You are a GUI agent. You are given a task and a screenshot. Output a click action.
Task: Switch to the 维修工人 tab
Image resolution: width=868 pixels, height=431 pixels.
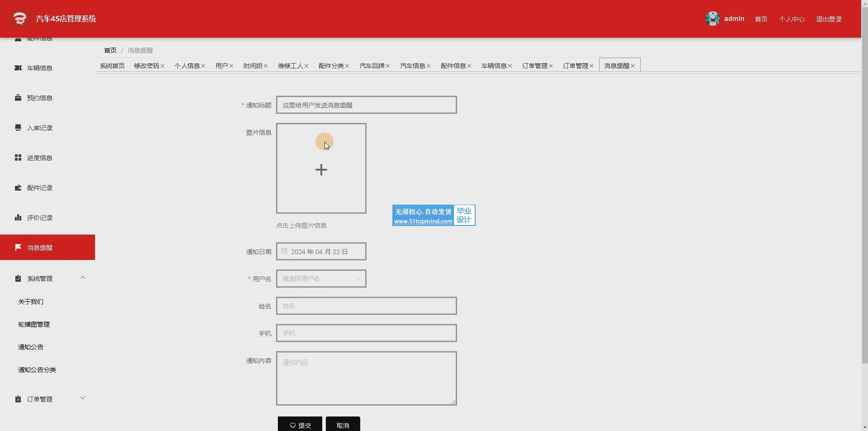click(290, 66)
